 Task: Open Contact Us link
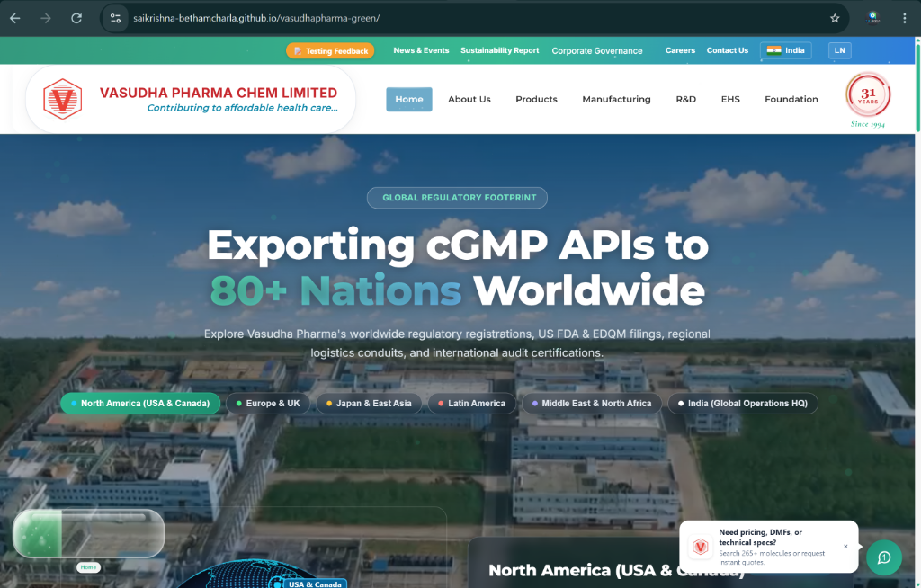point(727,50)
